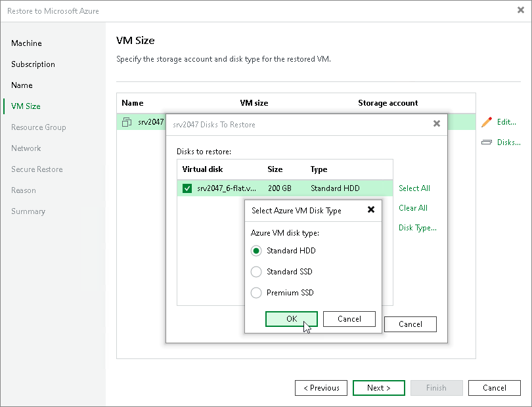Click the Type column header

click(319, 169)
